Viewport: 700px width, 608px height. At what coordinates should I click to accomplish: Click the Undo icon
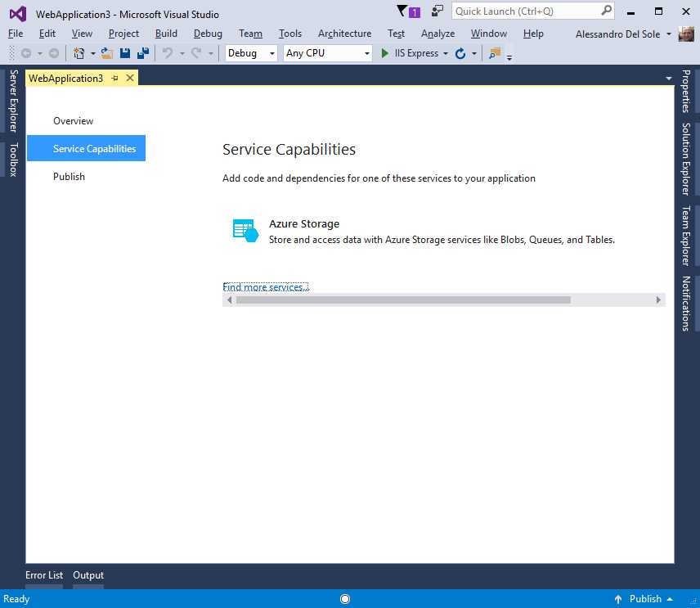point(168,53)
